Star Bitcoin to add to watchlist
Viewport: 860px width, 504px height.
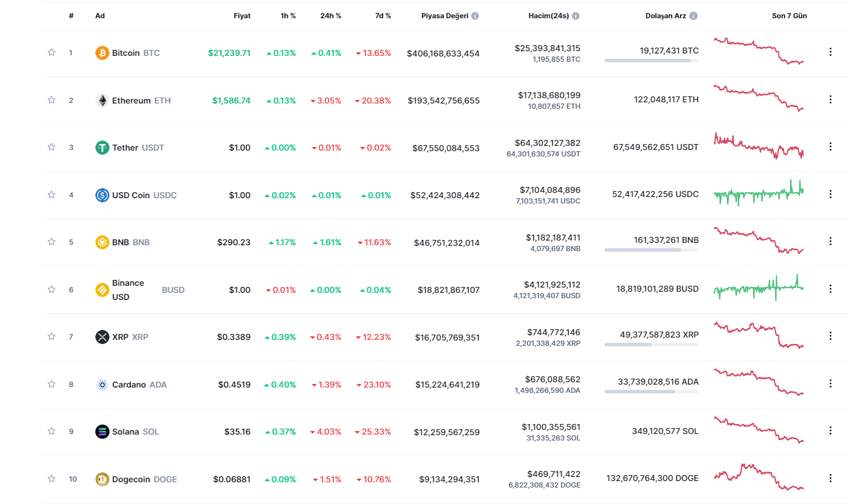pos(52,52)
